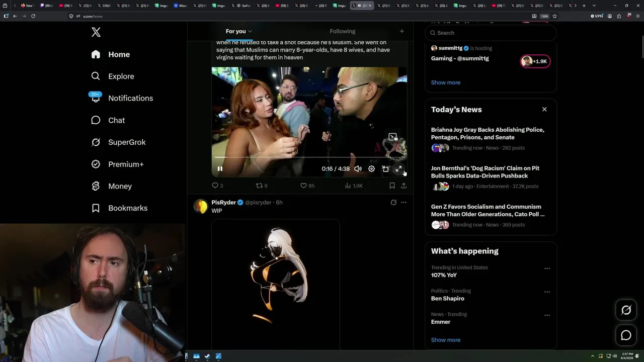Open Chat in the sidebar

tap(108, 120)
